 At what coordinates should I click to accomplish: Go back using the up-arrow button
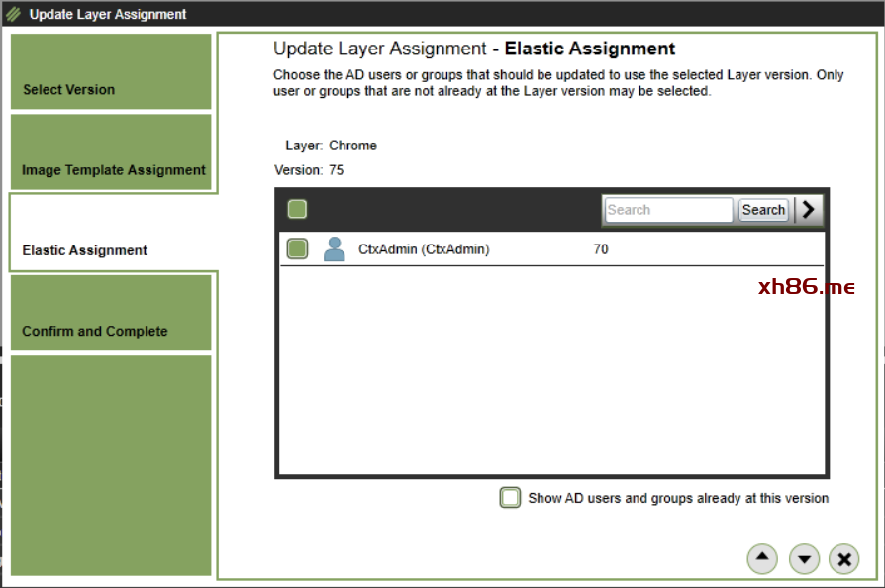pos(761,558)
